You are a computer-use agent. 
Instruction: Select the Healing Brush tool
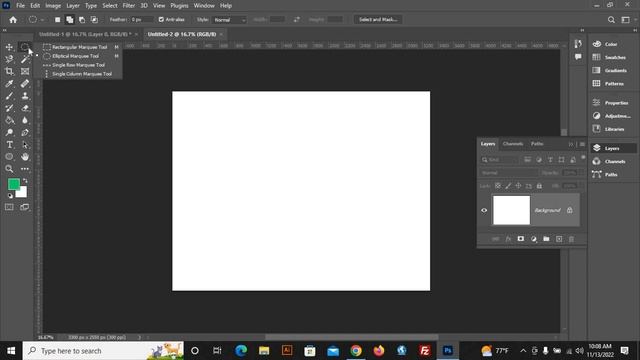25,84
